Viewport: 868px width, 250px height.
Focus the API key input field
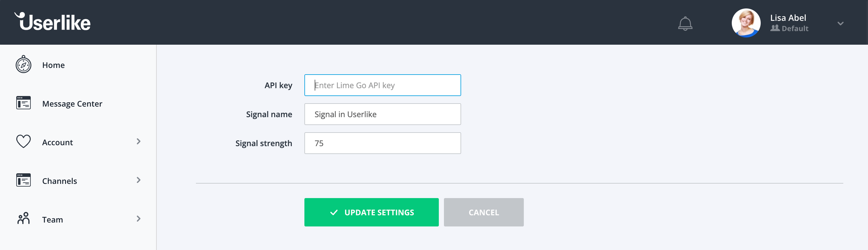click(382, 85)
